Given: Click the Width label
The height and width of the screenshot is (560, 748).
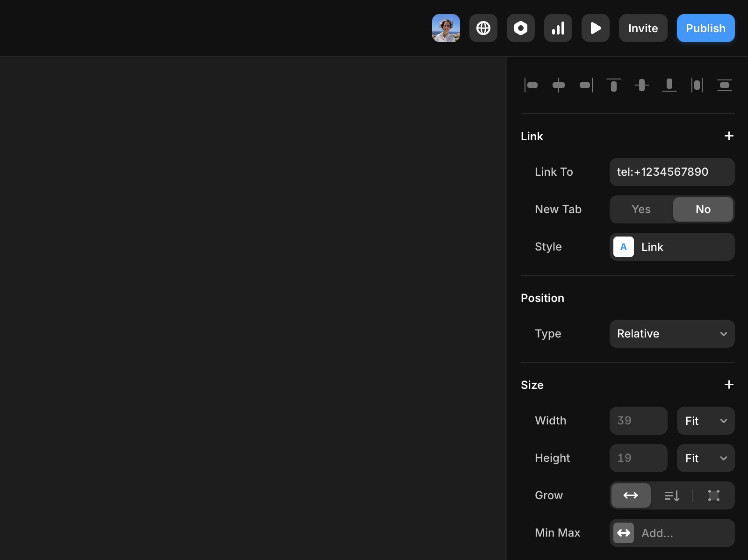Looking at the screenshot, I should point(550,421).
